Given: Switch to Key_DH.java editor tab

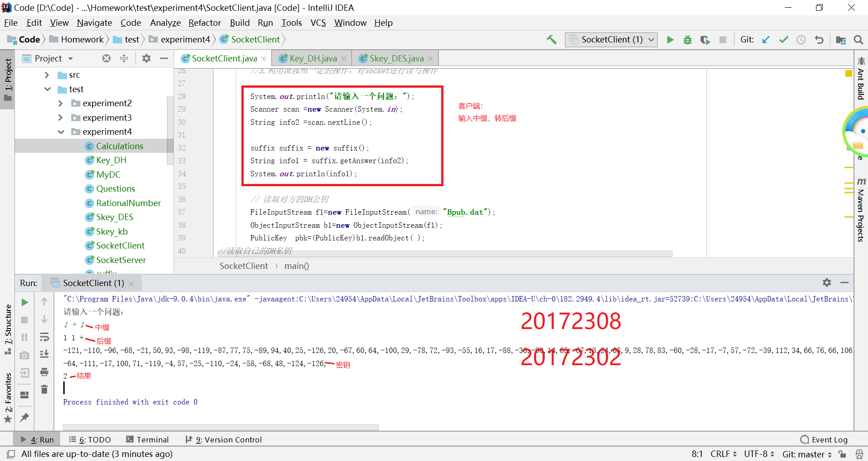Looking at the screenshot, I should click(x=313, y=58).
